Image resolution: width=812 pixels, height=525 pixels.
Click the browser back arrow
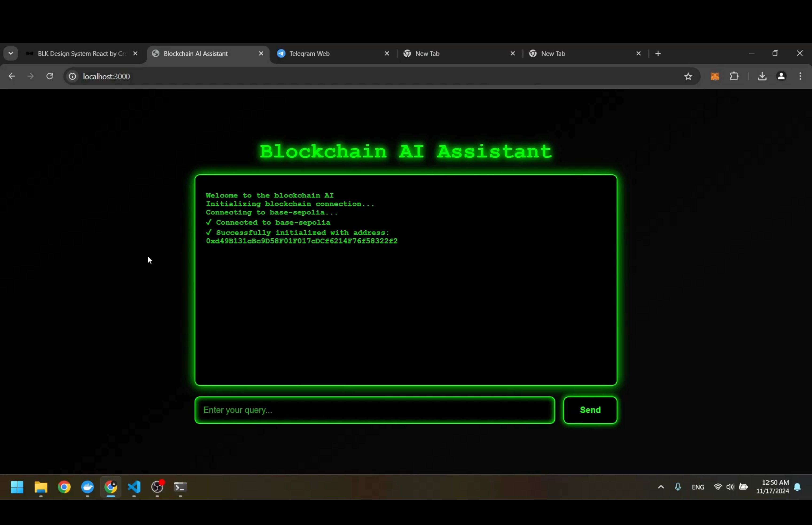[12, 76]
